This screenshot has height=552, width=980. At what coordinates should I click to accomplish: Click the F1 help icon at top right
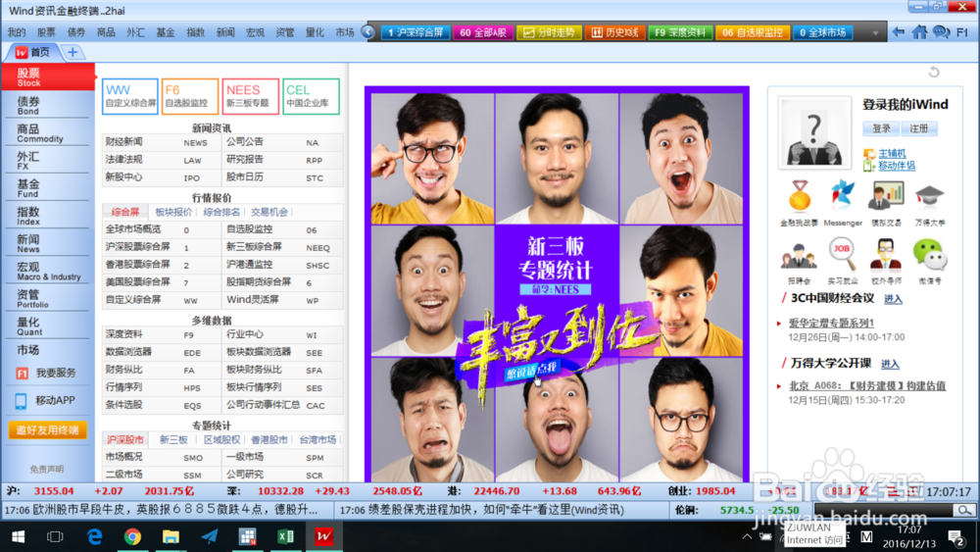962,32
